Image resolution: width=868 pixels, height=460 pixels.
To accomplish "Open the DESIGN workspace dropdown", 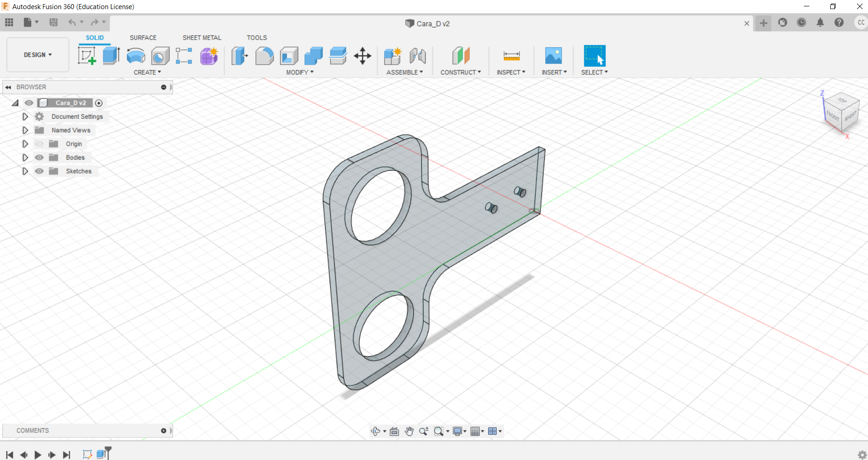I will click(x=38, y=55).
